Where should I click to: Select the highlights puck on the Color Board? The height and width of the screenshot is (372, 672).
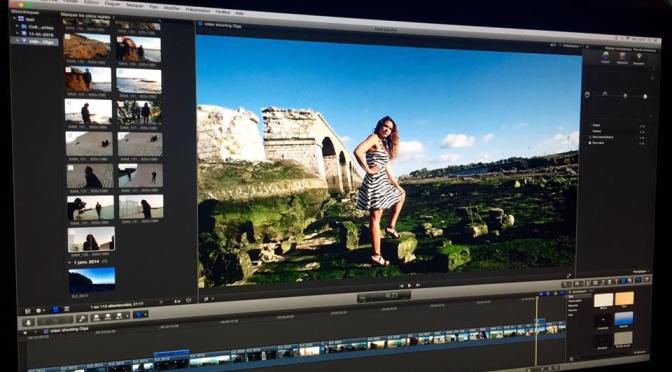coord(645,97)
